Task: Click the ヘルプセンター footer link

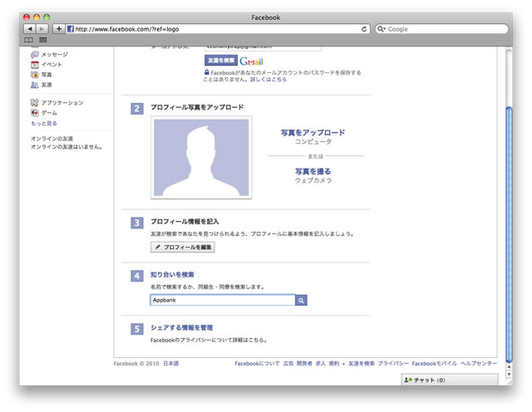Action: [x=479, y=364]
